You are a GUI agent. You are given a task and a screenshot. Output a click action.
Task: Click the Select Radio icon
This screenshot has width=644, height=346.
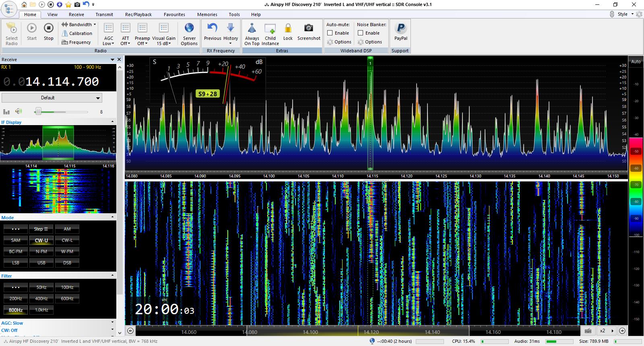pyautogui.click(x=12, y=28)
